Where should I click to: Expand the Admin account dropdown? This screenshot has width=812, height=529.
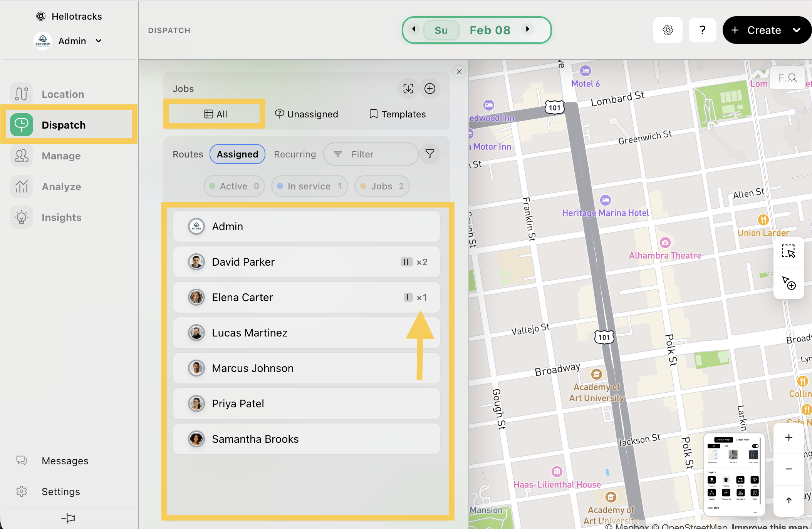[x=99, y=41]
